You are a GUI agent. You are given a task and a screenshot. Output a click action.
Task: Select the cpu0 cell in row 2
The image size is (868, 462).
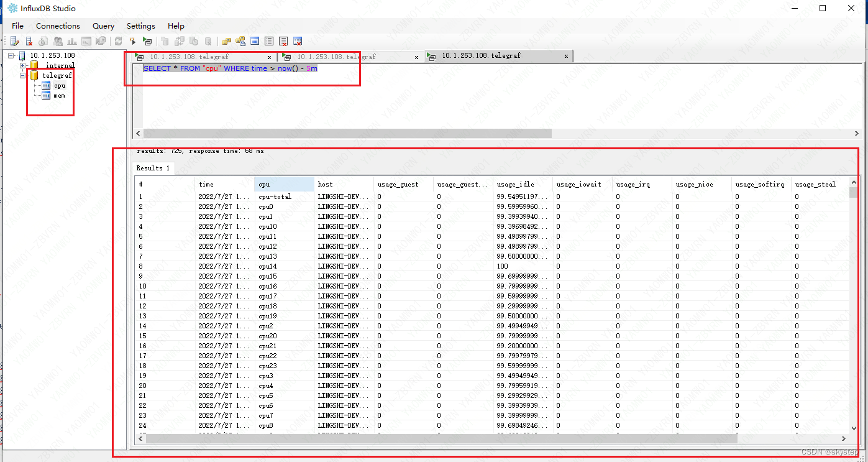tap(284, 206)
